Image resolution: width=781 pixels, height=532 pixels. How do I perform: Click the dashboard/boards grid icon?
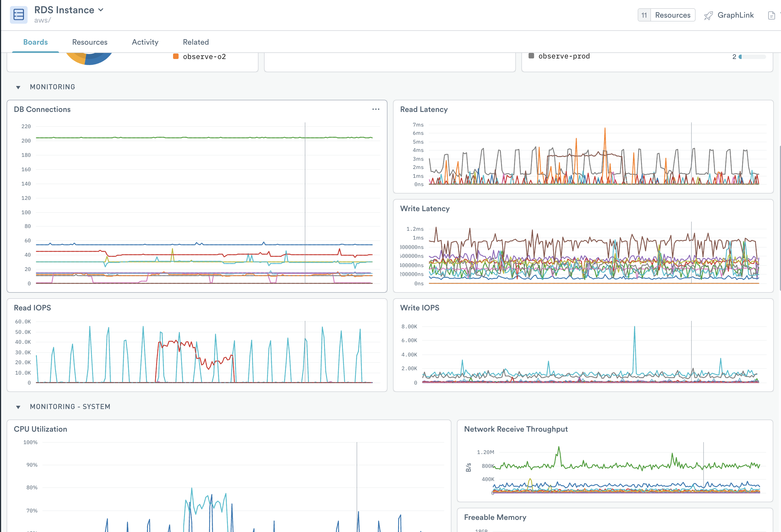pos(18,11)
